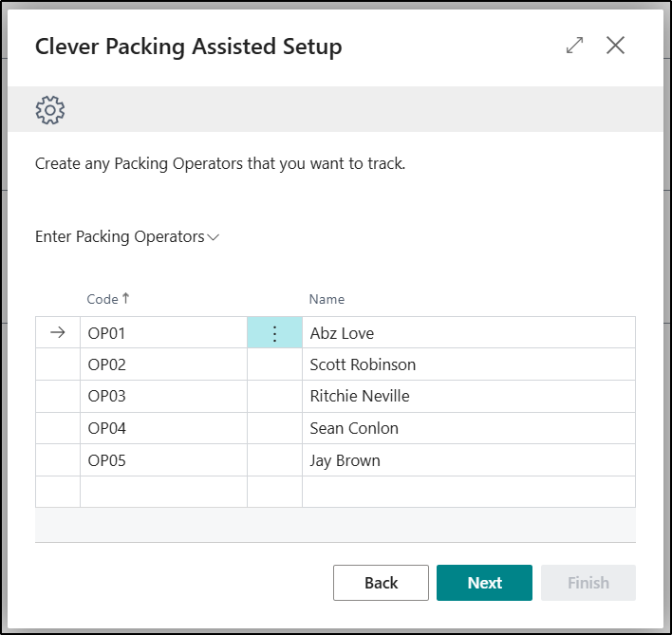Select the OP02 code cell
This screenshot has width=672, height=635.
click(163, 364)
